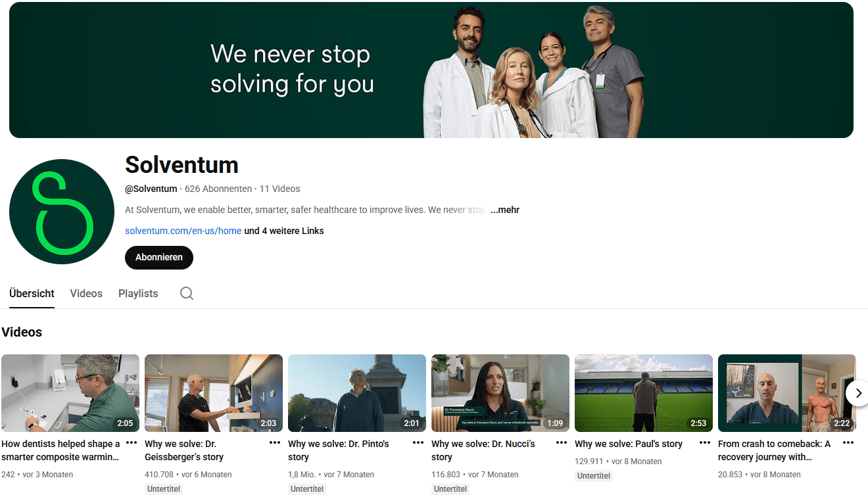Play the Dr. Pinto's story thumbnail
Screen dimensions: 868x499
coord(356,392)
